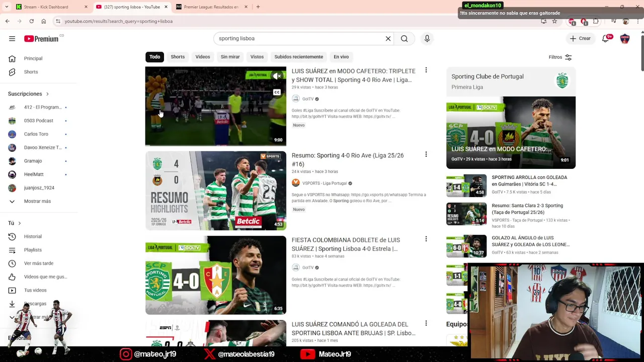Viewport: 644px width, 362px height.
Task: Switch to Premier League: Resultados tab
Action: click(x=210, y=7)
